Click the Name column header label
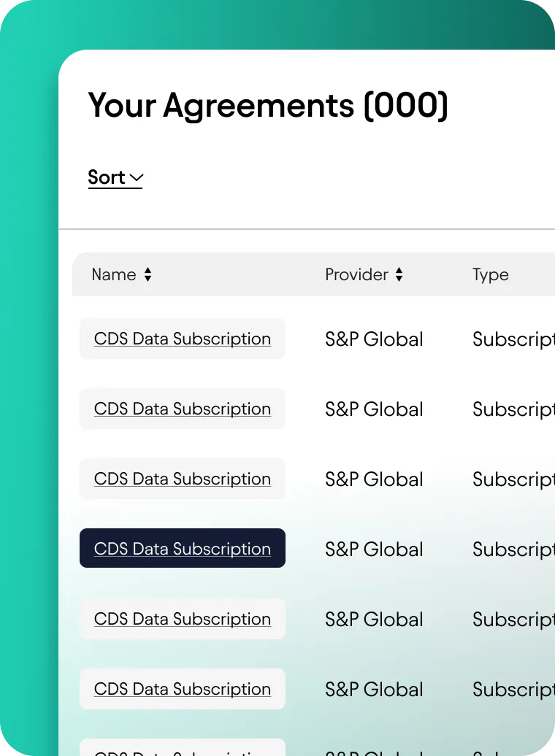Screen dimensions: 555x756 tap(114, 274)
